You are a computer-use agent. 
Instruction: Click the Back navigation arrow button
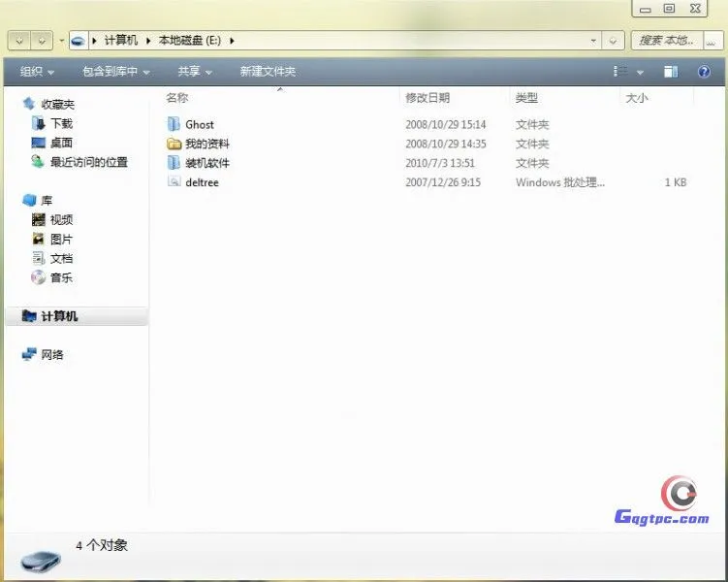pos(19,41)
